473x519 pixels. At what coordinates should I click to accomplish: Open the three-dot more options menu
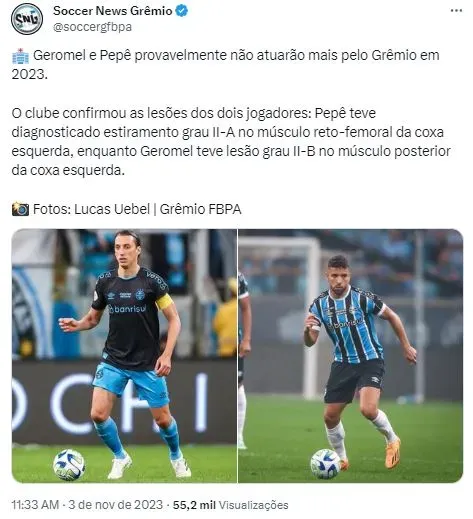pyautogui.click(x=456, y=11)
